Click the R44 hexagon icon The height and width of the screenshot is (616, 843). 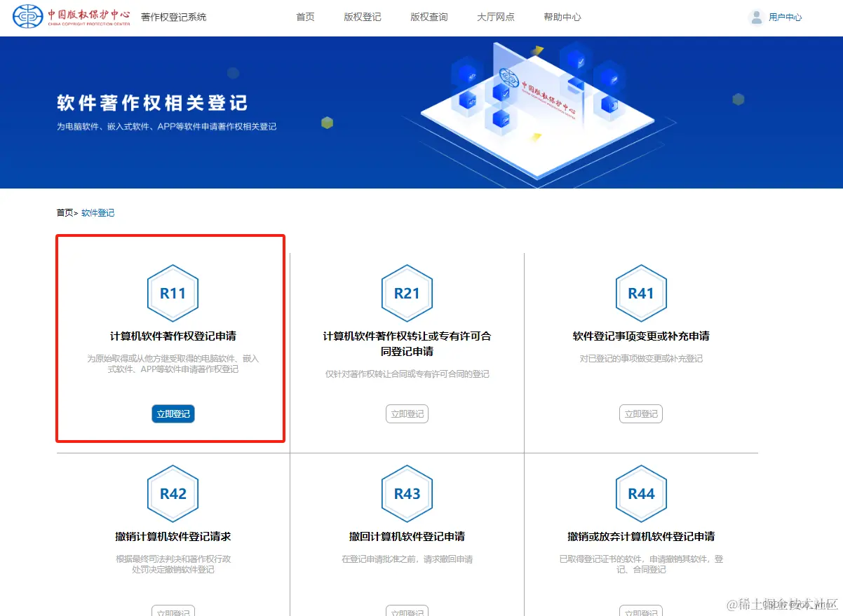640,493
